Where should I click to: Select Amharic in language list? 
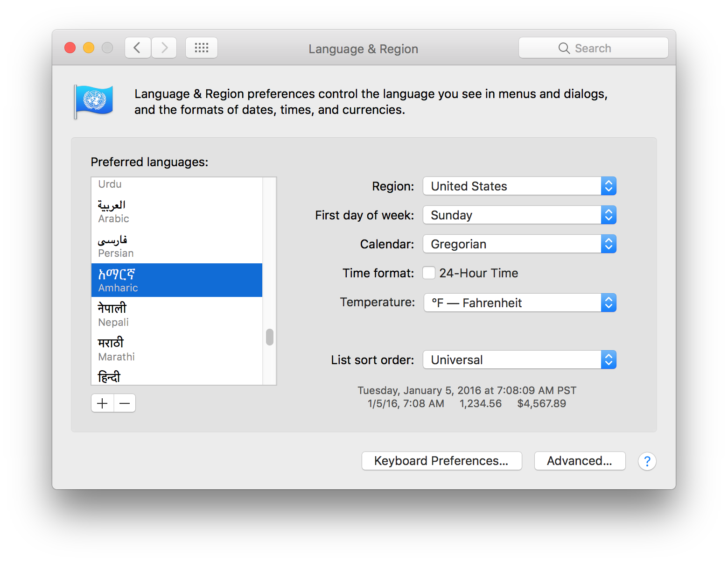pos(177,280)
